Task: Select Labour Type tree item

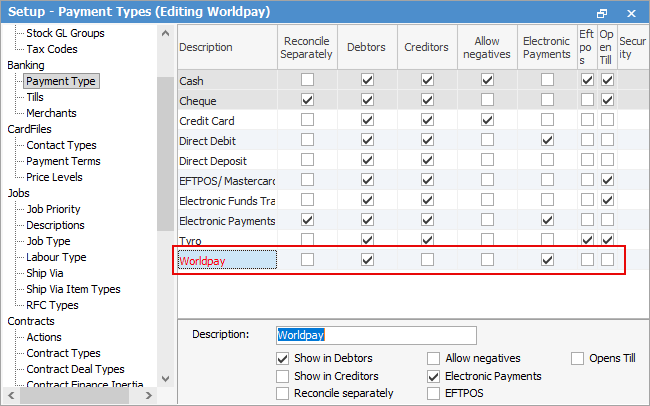Action: [x=56, y=257]
